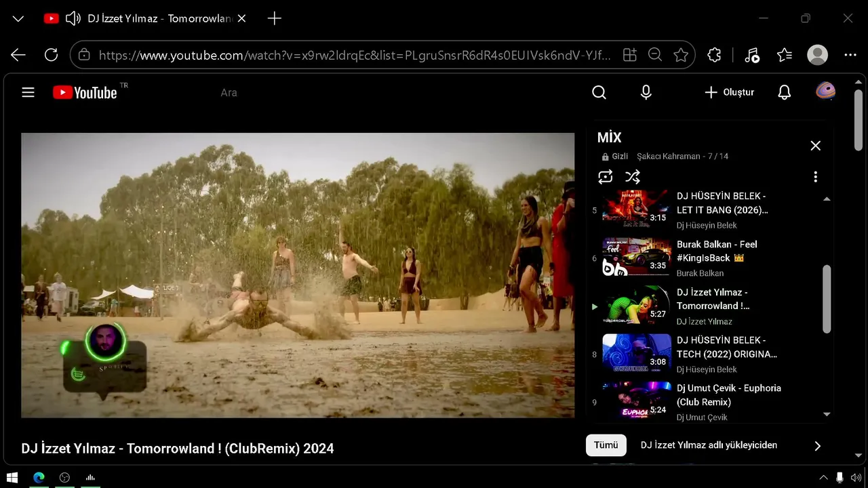Focus the YouTube search field Ara

pos(400,92)
